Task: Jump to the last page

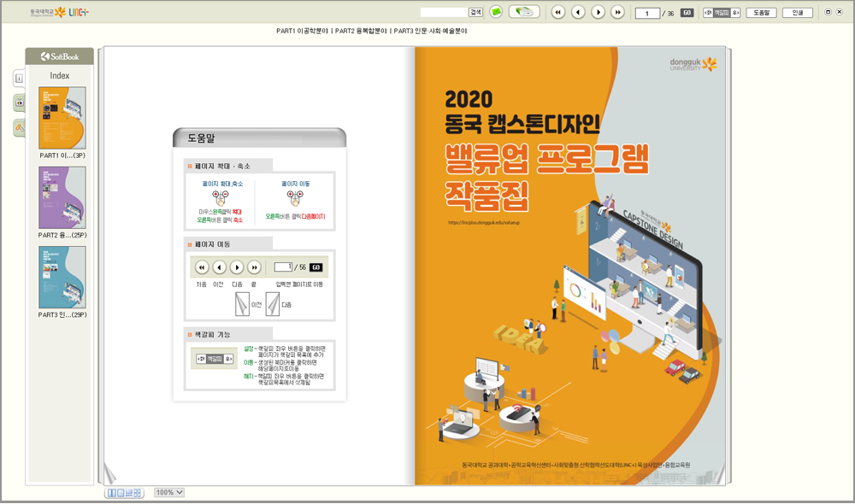Action: coord(618,12)
